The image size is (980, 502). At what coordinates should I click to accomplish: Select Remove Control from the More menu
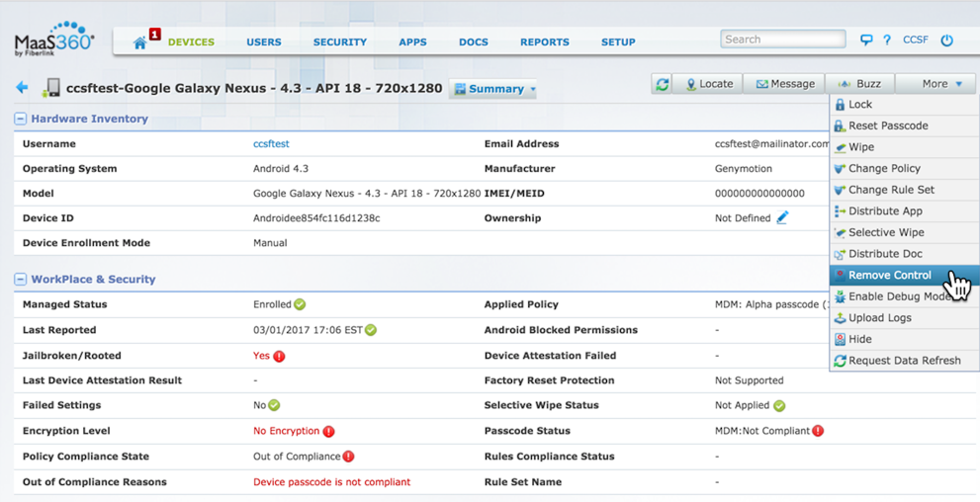[889, 276]
